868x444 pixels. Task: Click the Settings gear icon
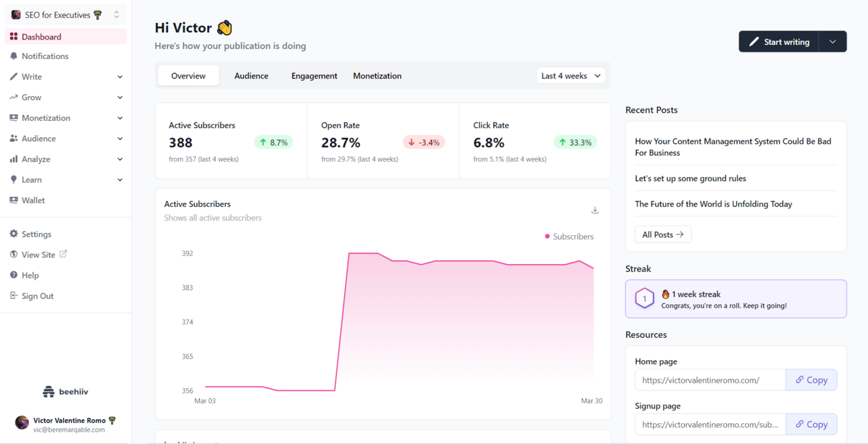pyautogui.click(x=13, y=234)
